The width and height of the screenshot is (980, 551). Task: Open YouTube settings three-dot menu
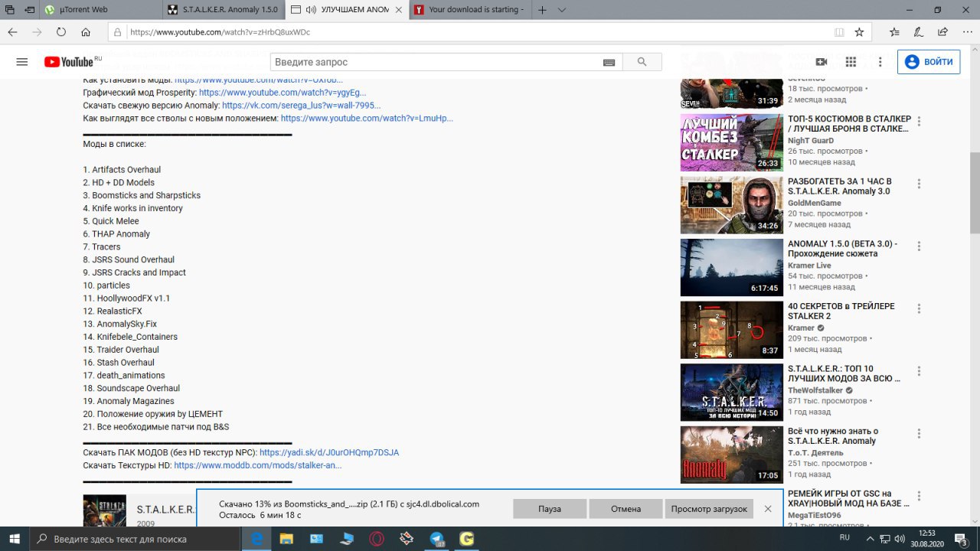880,62
